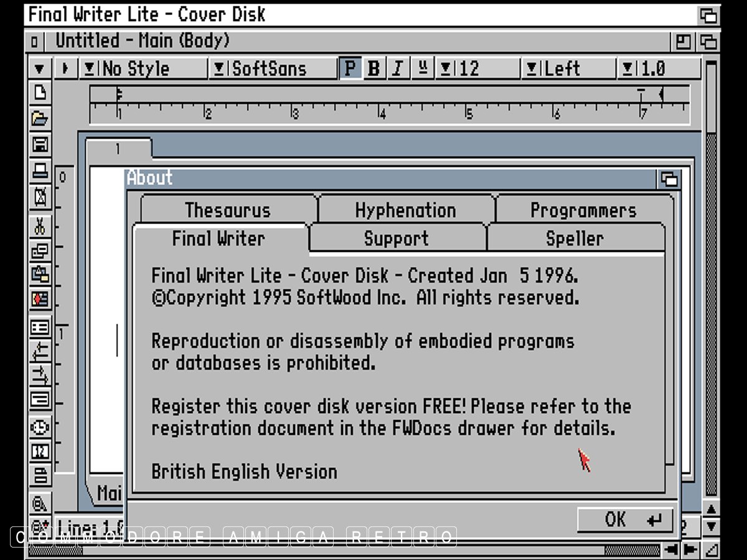Toggle Bold formatting button

(374, 68)
